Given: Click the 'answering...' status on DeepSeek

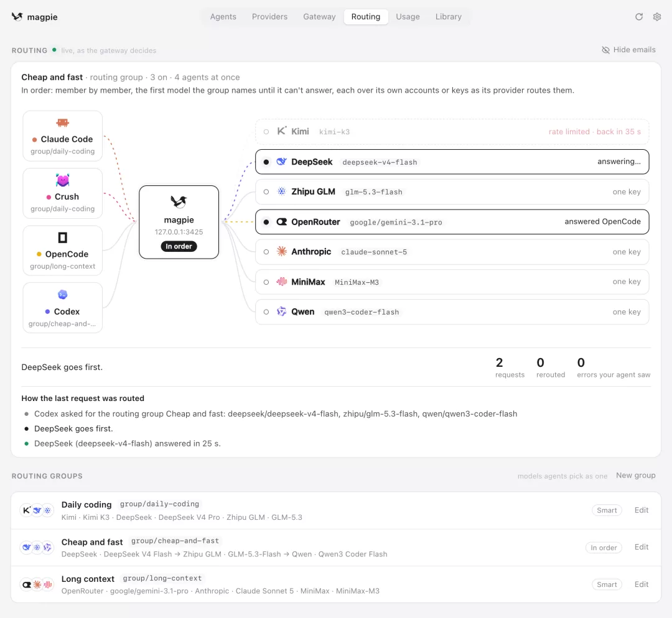Looking at the screenshot, I should [619, 162].
